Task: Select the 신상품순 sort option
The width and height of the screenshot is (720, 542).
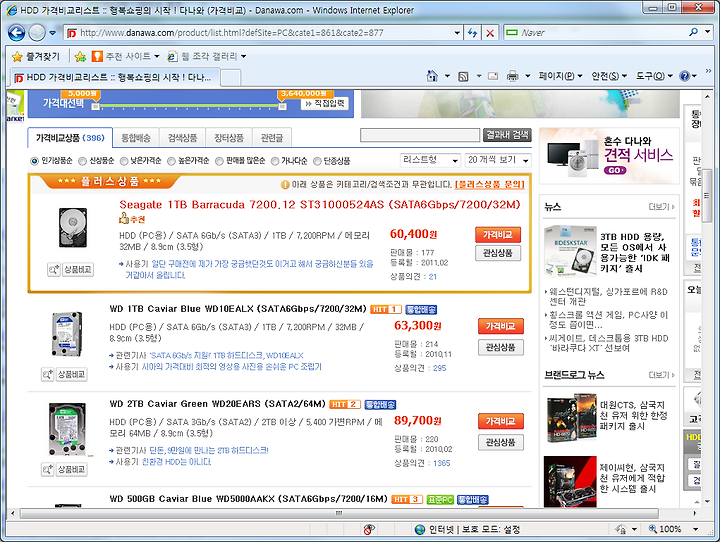Action: tap(82, 161)
